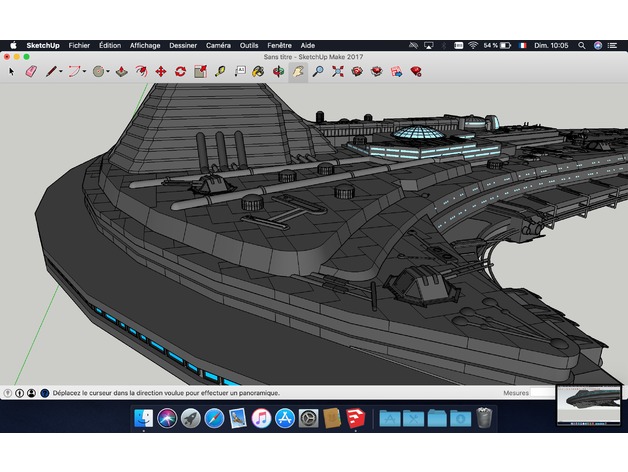Open the screenshot preview thumbnail

(589, 405)
